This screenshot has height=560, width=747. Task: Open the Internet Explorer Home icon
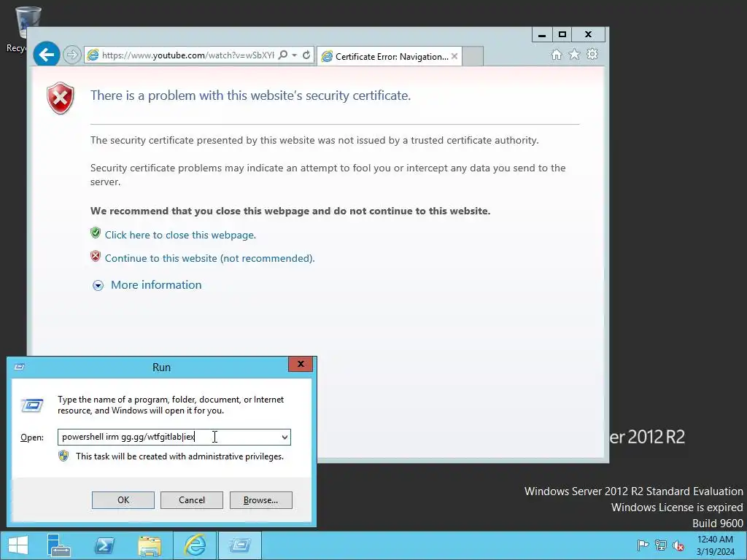tap(556, 54)
